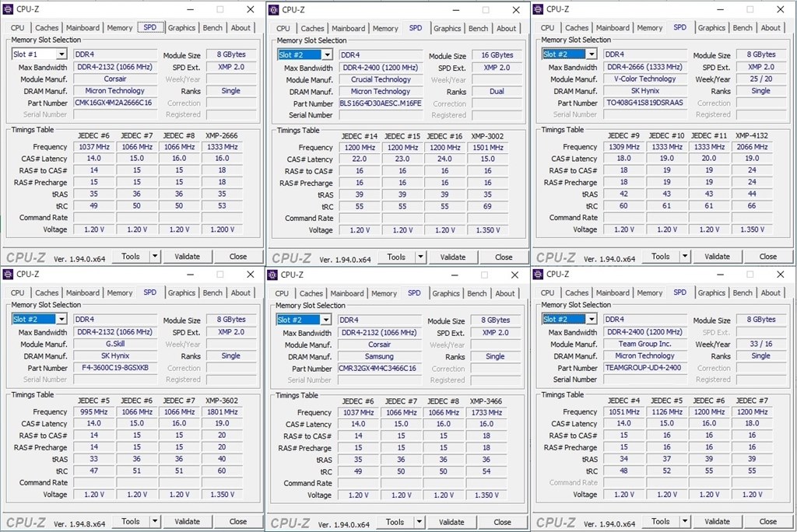This screenshot has height=532, width=797.
Task: Open the Bench tab in the Team Group window
Action: coord(743,292)
